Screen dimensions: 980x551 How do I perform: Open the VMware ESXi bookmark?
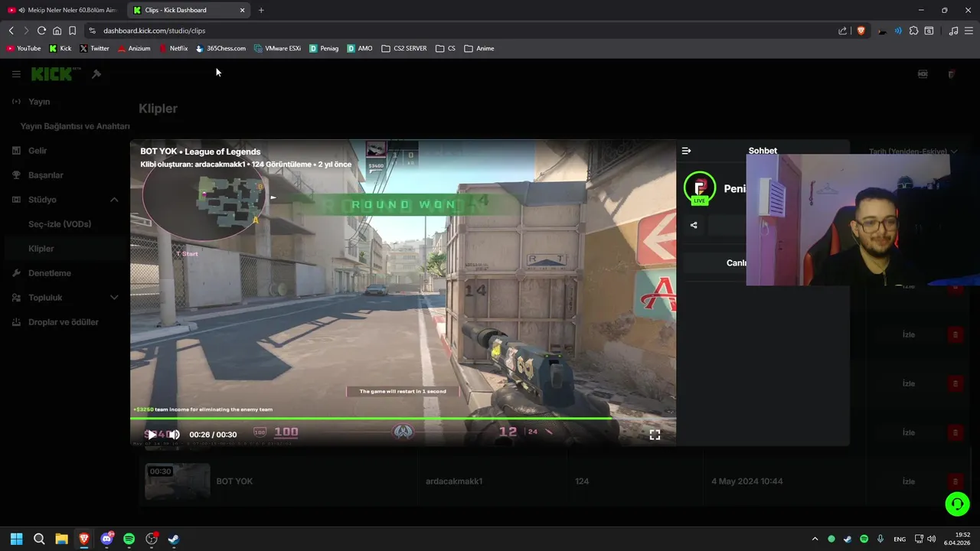tap(277, 48)
